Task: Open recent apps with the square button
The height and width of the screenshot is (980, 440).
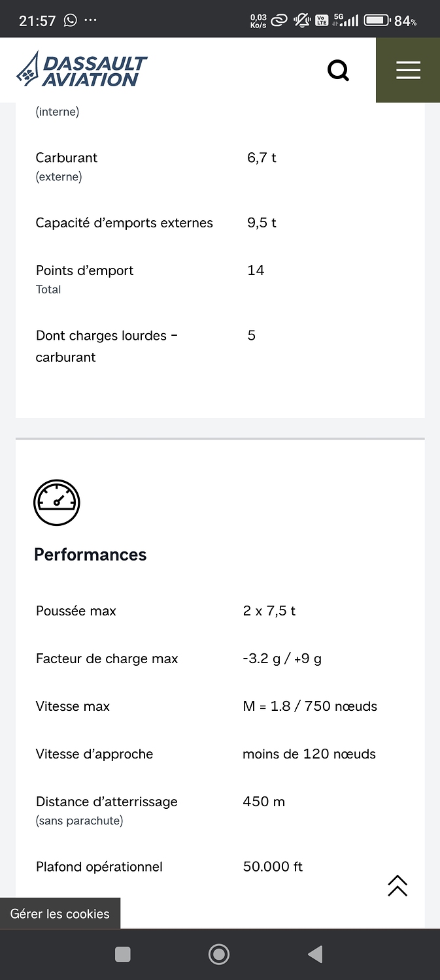Action: pos(122,954)
